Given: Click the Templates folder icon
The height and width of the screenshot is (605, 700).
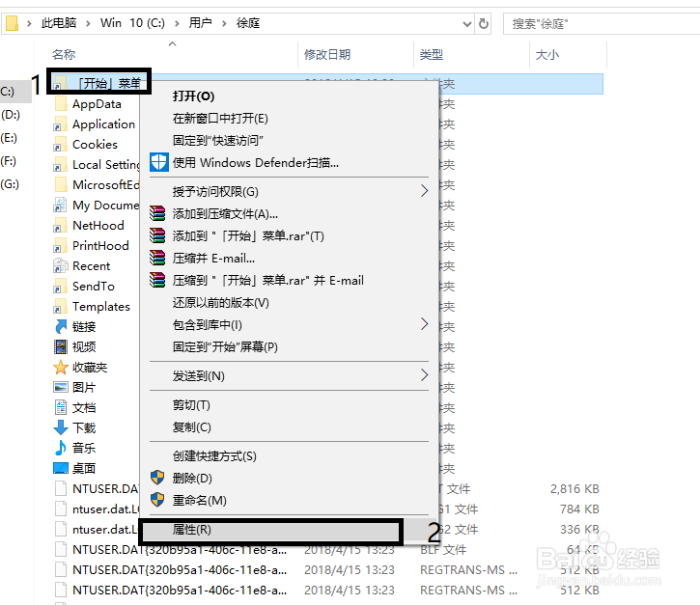Looking at the screenshot, I should pos(60,307).
